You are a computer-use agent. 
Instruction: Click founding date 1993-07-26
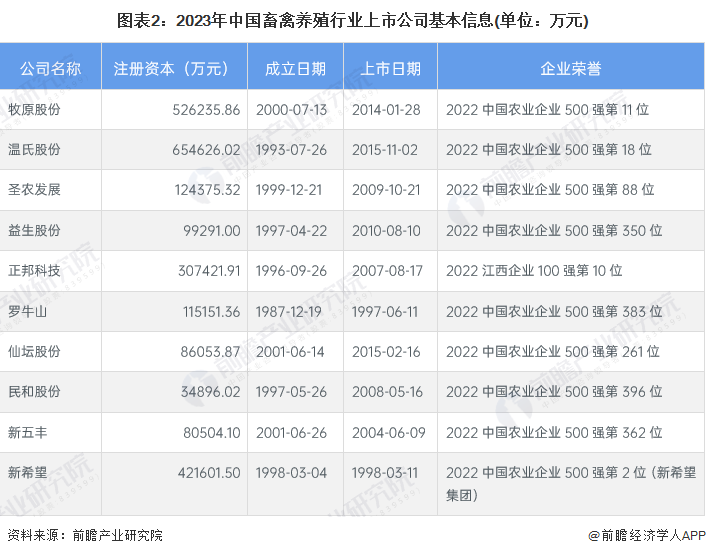pos(291,150)
